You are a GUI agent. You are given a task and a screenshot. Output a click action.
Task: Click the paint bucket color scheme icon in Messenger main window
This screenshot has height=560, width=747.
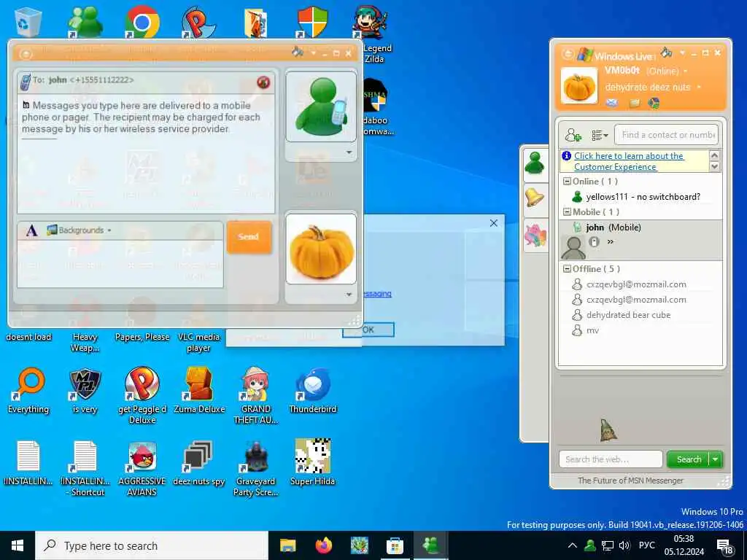point(666,52)
